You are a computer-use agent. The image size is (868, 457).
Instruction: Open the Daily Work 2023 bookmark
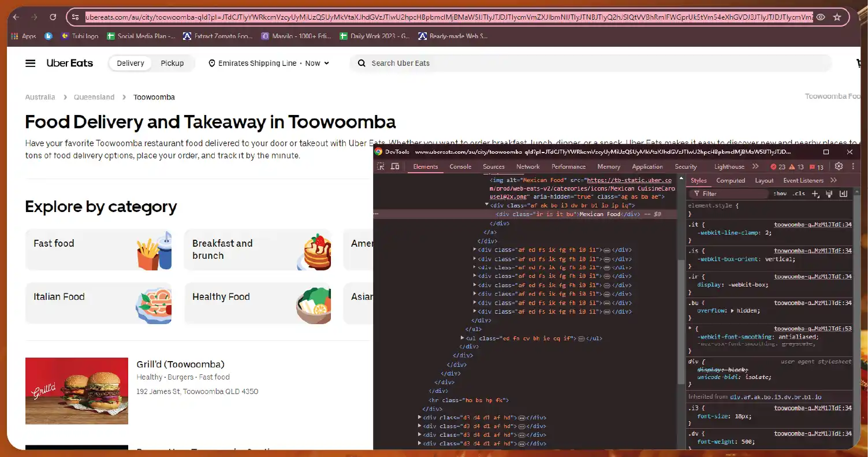coord(375,36)
